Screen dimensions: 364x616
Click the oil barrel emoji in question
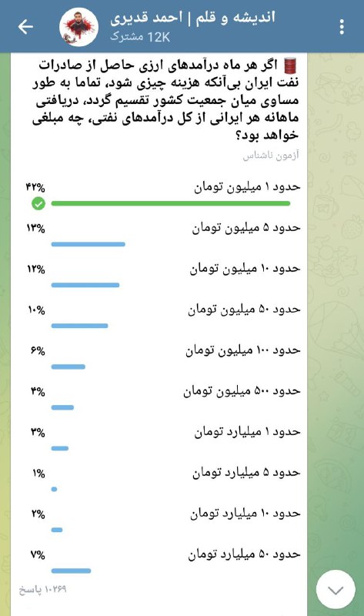click(x=290, y=65)
